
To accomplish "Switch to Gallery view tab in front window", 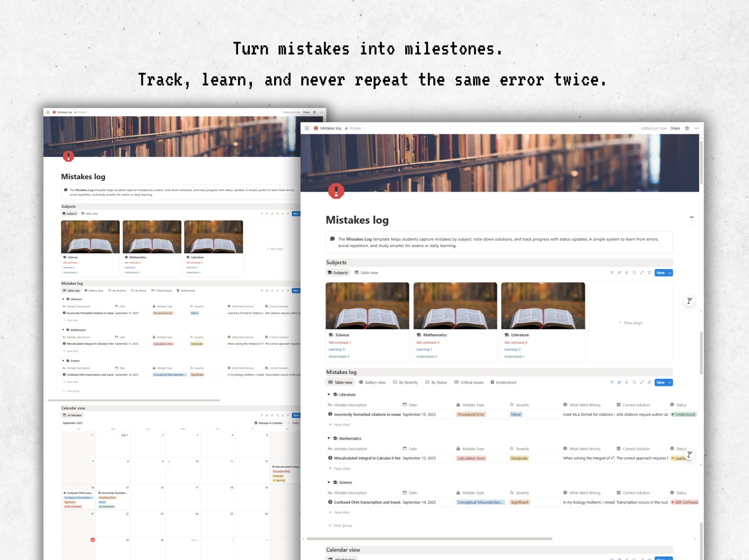I will pos(373,382).
